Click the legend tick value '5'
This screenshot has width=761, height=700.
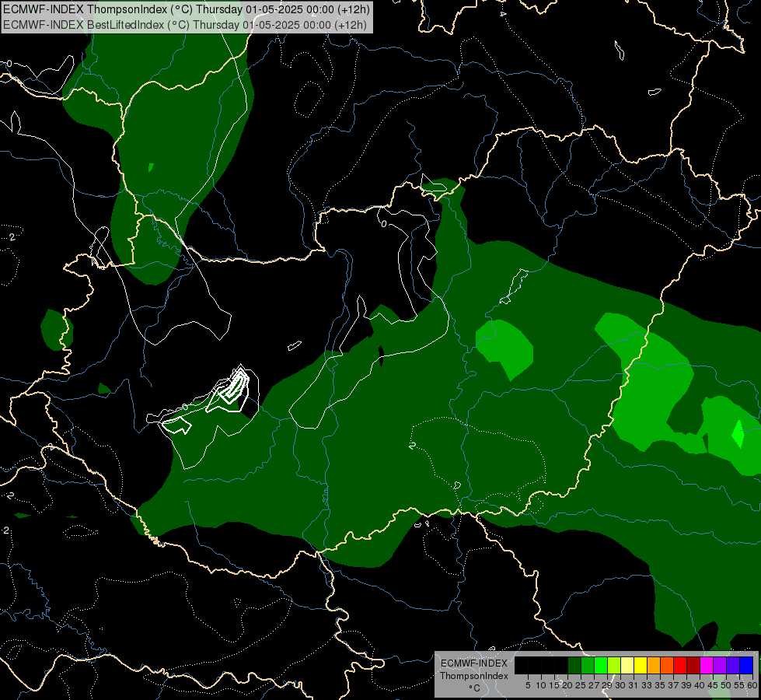[528, 685]
